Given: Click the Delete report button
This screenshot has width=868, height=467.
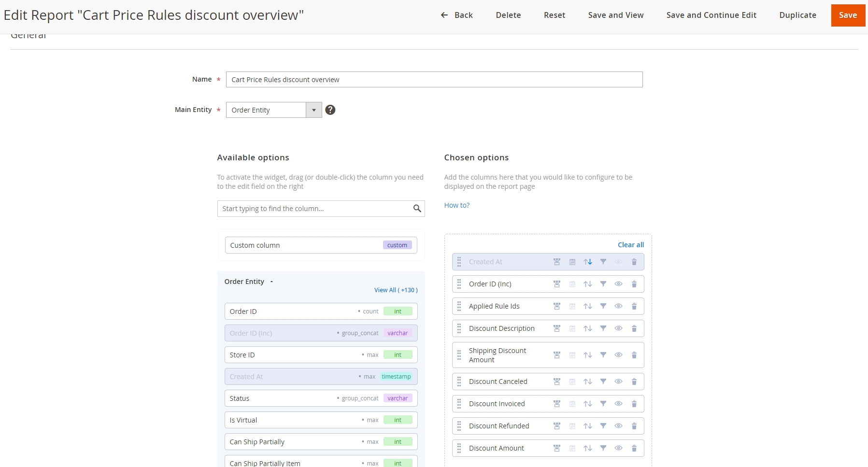Looking at the screenshot, I should (508, 15).
